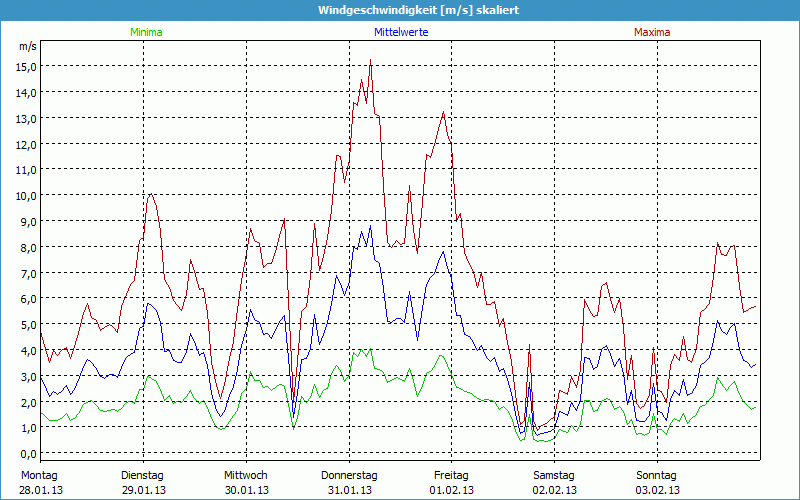
Task: Click the 28.01.13 date label
Action: 41,490
